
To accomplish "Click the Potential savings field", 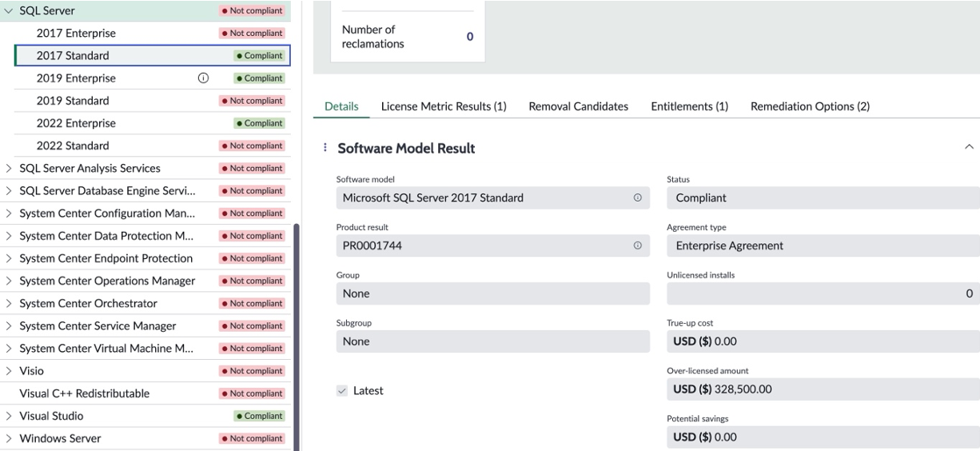I will point(823,437).
